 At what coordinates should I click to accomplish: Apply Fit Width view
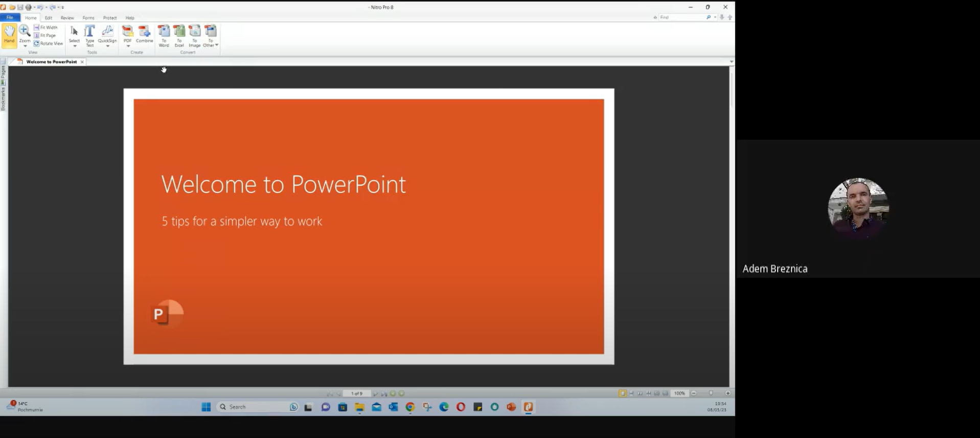[x=46, y=28]
